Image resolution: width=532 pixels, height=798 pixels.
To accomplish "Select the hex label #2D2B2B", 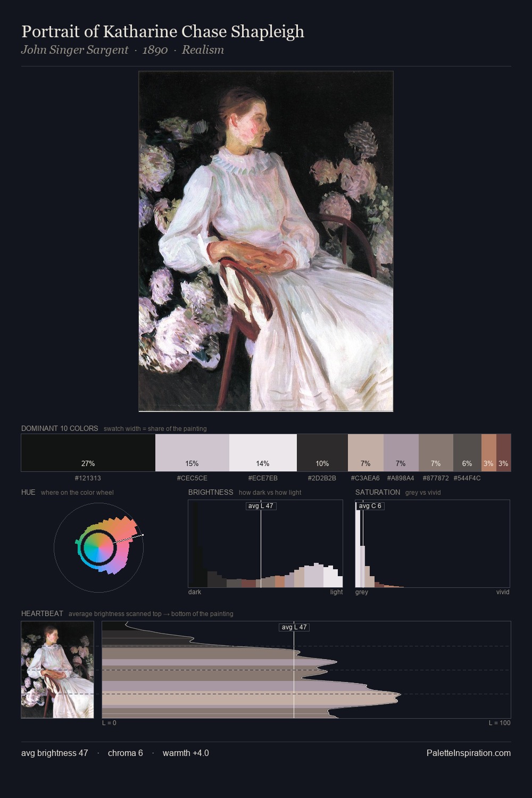I will pos(322,478).
